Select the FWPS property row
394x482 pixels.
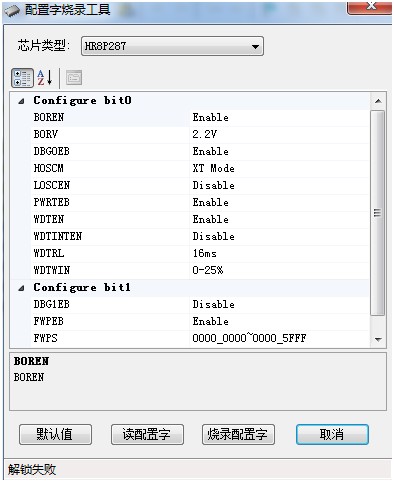201,339
